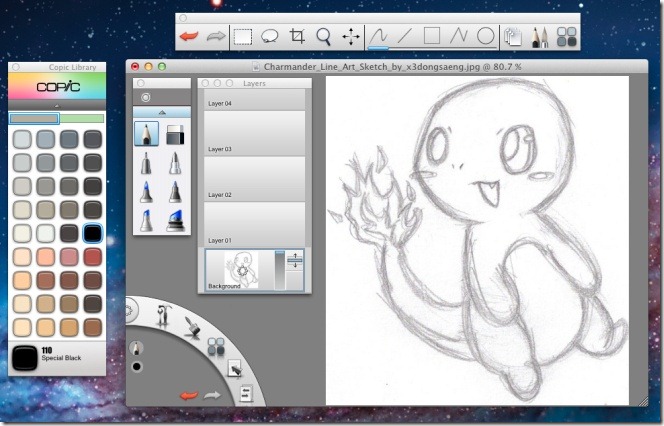The image size is (664, 426).
Task: Click the red Undo arrow in the top toolbar
Action: pos(188,37)
